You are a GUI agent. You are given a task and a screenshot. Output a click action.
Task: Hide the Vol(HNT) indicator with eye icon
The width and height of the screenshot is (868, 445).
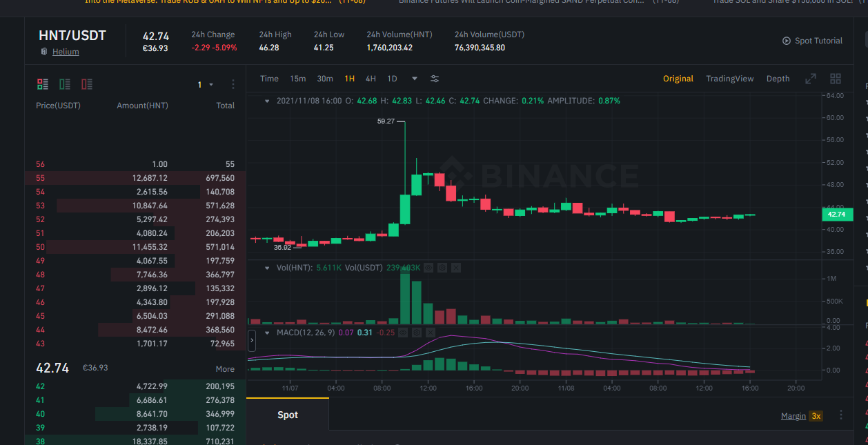(x=428, y=267)
